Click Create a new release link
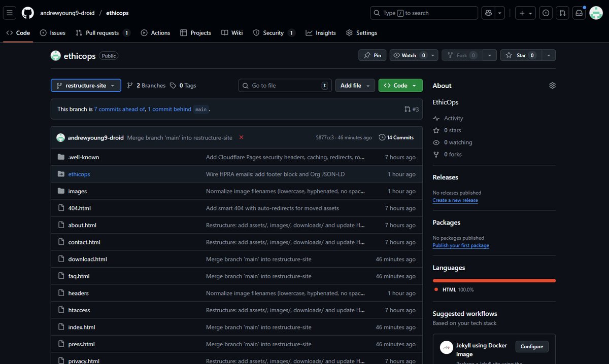Viewport: 609px width, 364px height. click(x=455, y=200)
